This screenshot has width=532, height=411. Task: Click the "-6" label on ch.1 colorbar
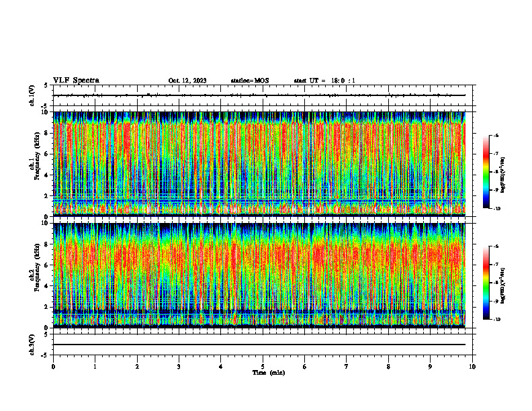pos(496,136)
